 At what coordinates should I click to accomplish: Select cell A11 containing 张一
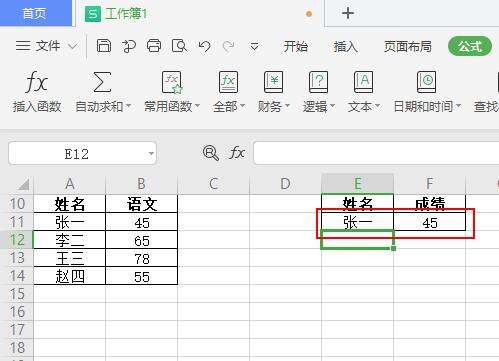(69, 222)
